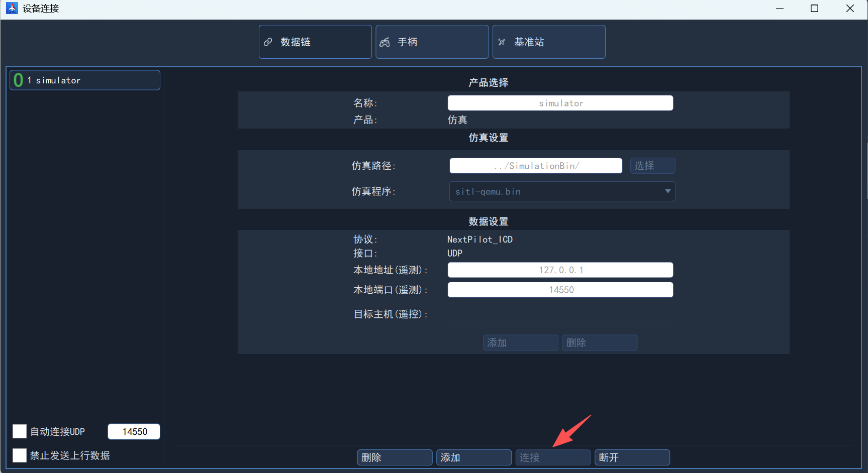The height and width of the screenshot is (473, 868).
Task: Enable the 自动连接UDP checkbox
Action: pos(20,431)
